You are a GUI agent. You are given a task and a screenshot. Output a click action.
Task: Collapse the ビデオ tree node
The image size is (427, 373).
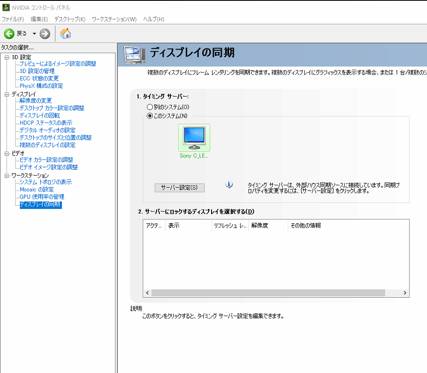tap(7, 153)
